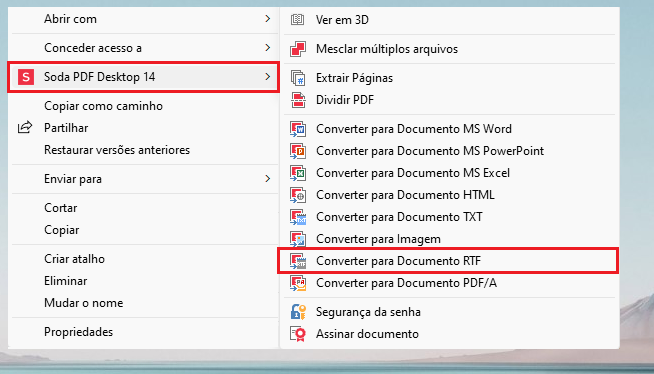Click the Extrair Páginas icon
Screen dimensions: 654x374
298,78
